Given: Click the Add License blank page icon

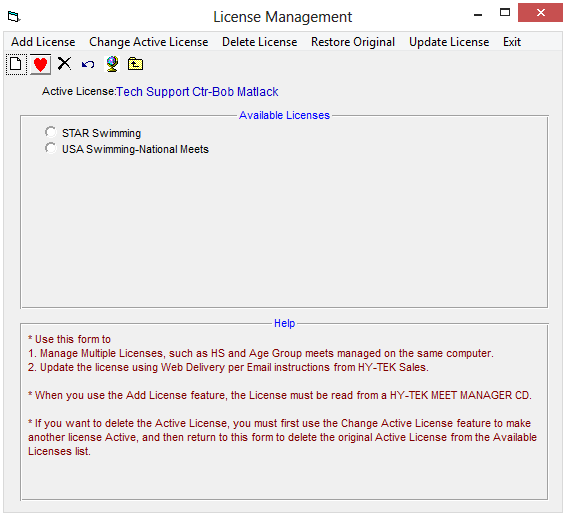Looking at the screenshot, I should 16,64.
